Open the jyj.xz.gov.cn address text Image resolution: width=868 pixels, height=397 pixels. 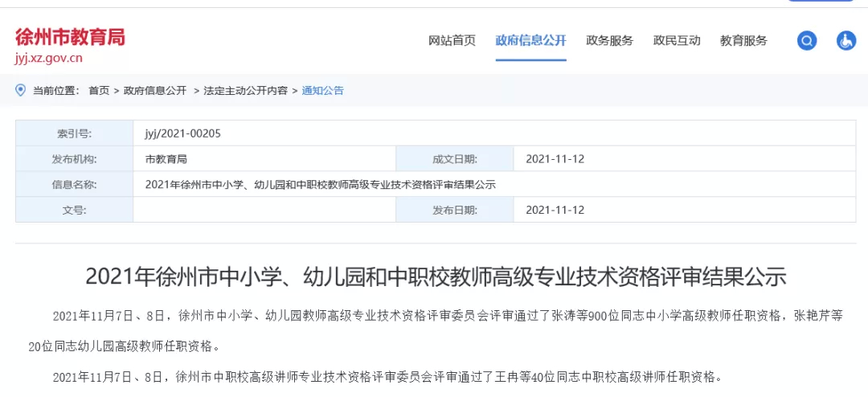49,59
